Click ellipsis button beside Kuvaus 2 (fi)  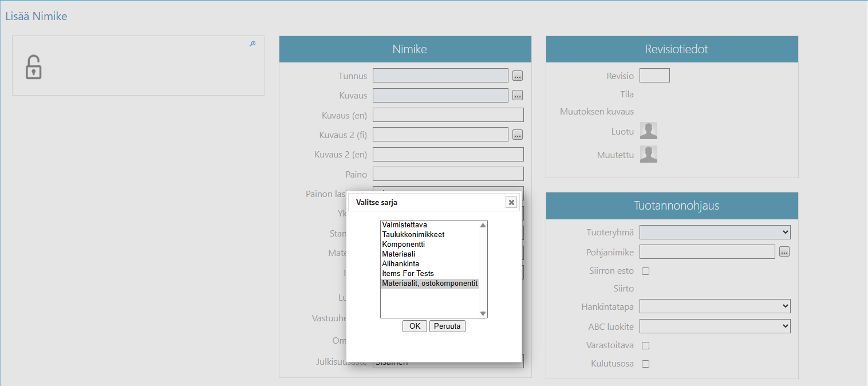(518, 135)
